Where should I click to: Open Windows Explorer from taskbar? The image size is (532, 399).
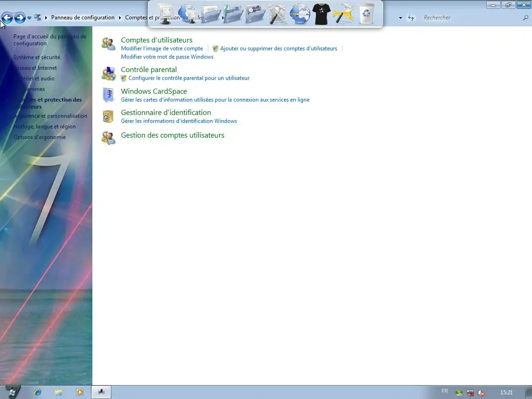59,392
